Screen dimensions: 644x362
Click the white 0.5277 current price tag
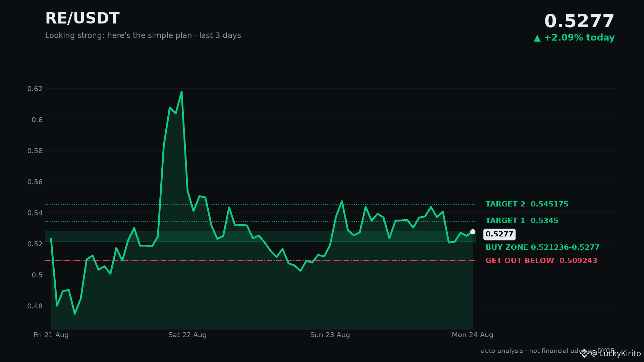tap(499, 234)
